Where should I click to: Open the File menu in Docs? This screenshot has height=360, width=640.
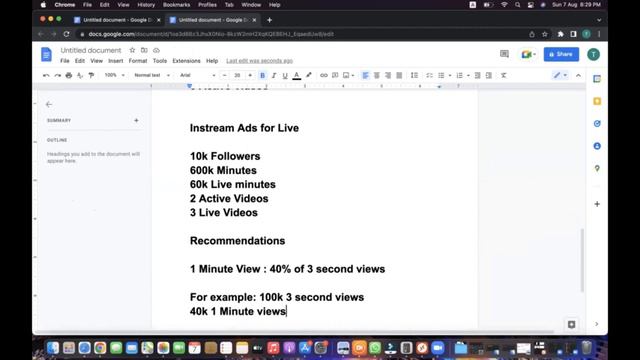click(64, 61)
